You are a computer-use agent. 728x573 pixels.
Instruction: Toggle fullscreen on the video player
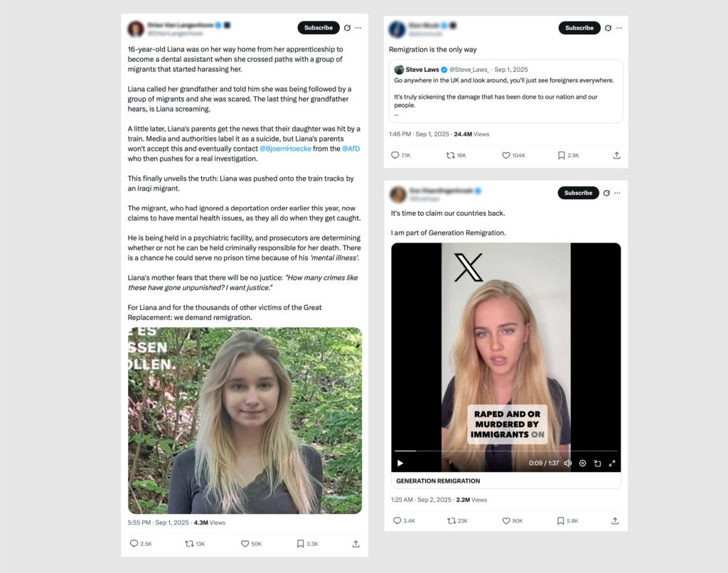click(612, 463)
